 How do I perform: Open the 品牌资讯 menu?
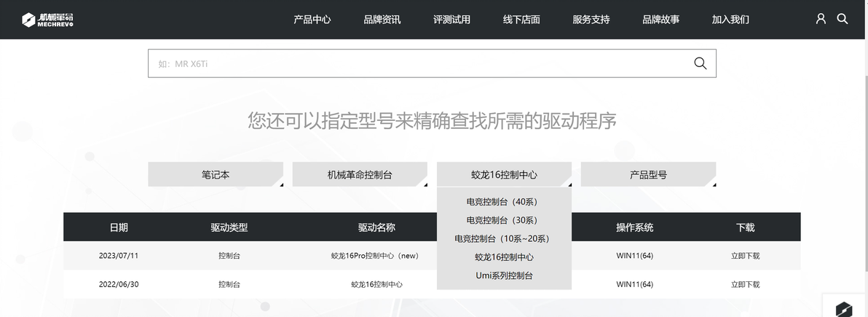382,20
